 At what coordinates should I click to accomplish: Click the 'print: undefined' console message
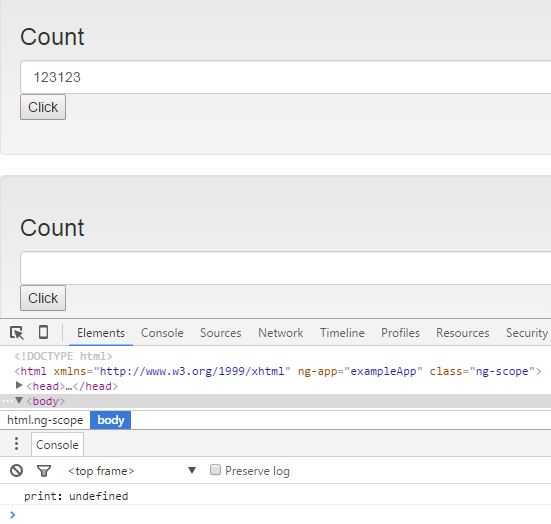pos(76,496)
